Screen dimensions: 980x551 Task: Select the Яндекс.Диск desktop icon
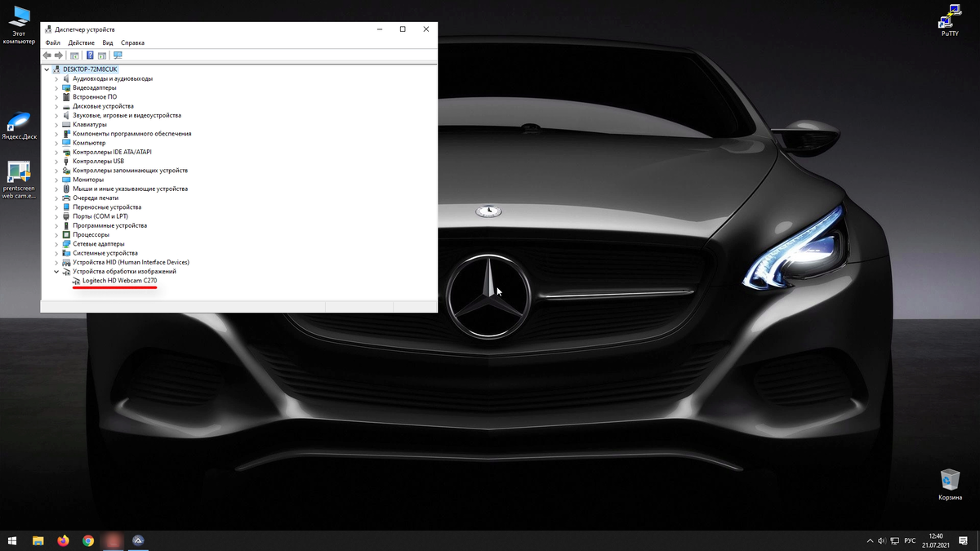(19, 127)
